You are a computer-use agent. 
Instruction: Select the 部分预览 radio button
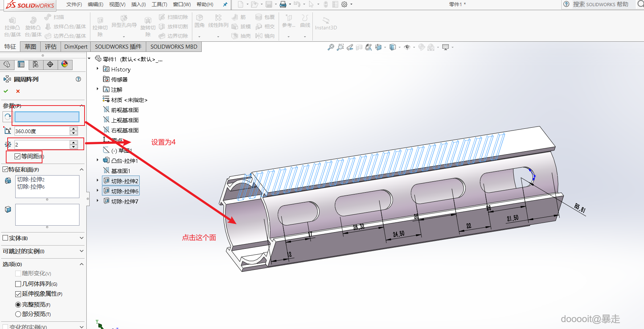click(18, 314)
